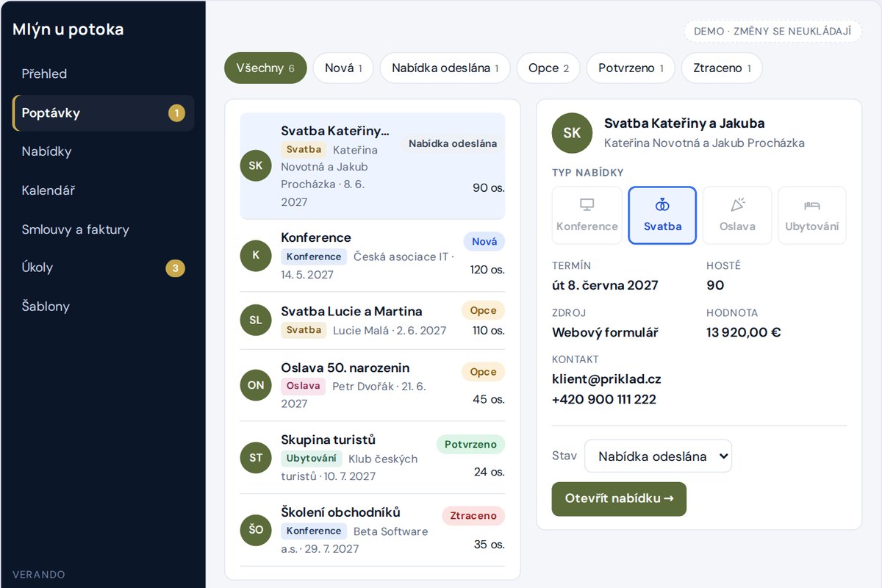
Task: Choose the Svatba offer type tile
Action: 662,215
